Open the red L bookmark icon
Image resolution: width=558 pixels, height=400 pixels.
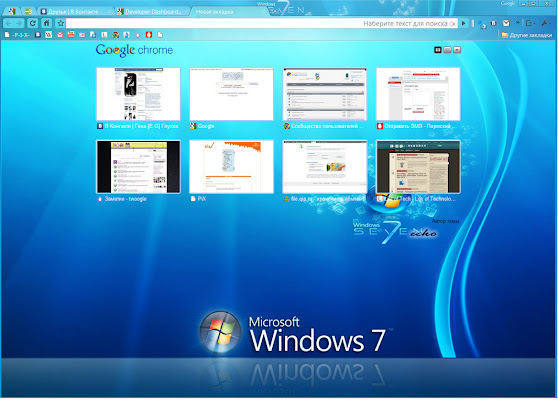tap(104, 35)
